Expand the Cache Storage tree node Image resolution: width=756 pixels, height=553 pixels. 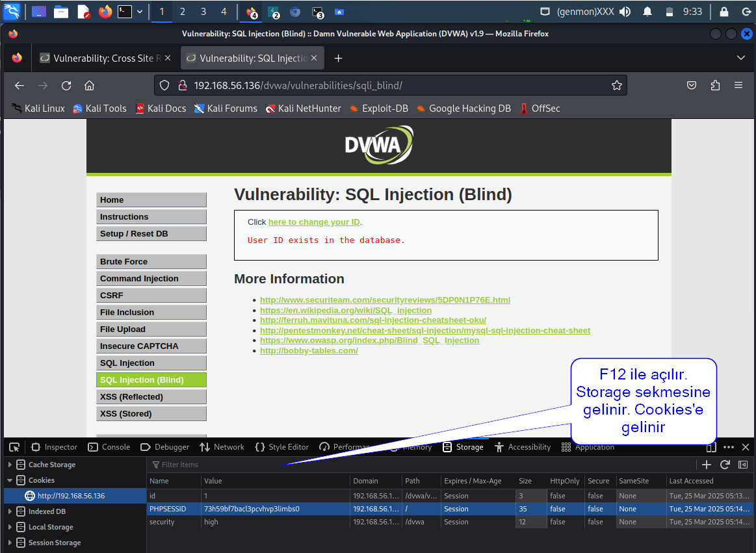10,464
